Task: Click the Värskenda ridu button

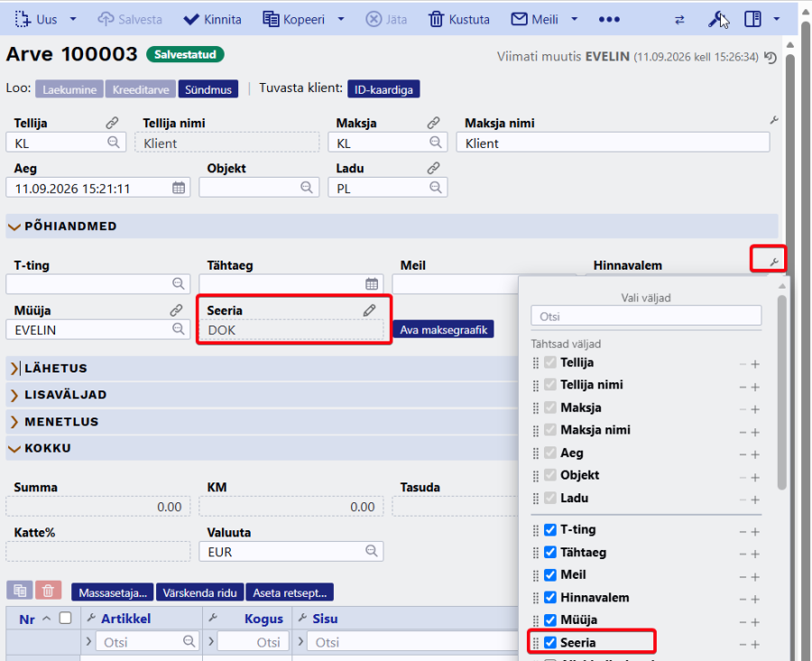Action: pyautogui.click(x=200, y=592)
